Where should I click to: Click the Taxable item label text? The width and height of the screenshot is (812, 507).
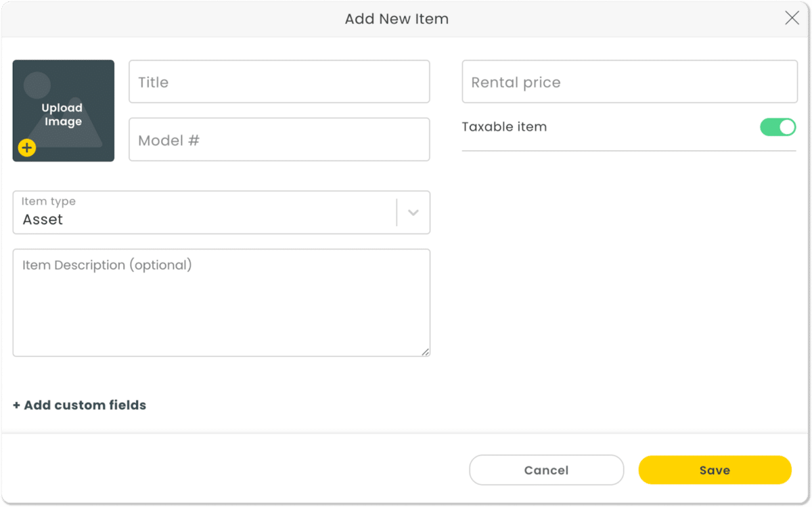504,127
